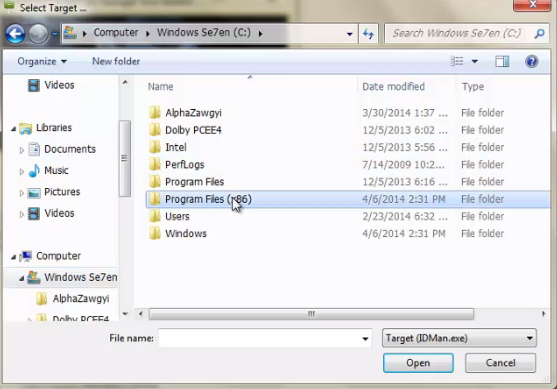
Task: Click the Dolby PCEE4 folder name in list
Action: (x=193, y=130)
